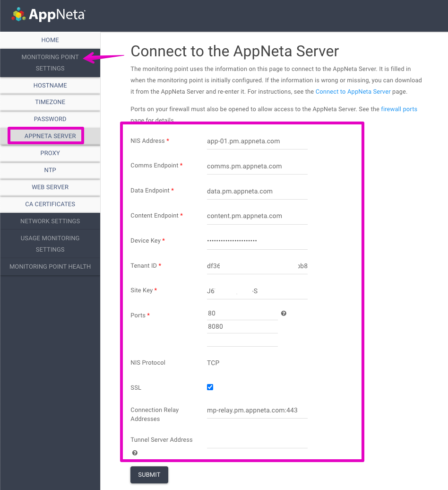Click help icon under Tunnel Server Address
Viewport: 448px width, 490px height.
click(x=135, y=453)
